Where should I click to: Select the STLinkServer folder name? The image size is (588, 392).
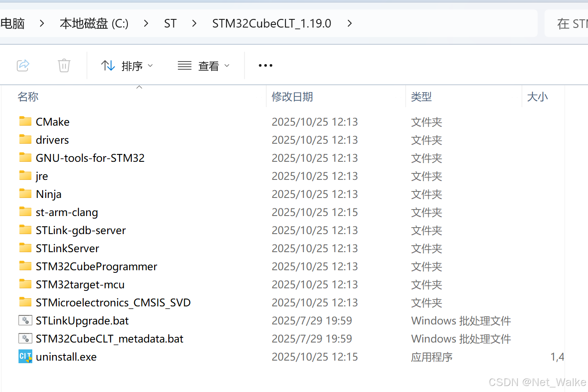(67, 248)
